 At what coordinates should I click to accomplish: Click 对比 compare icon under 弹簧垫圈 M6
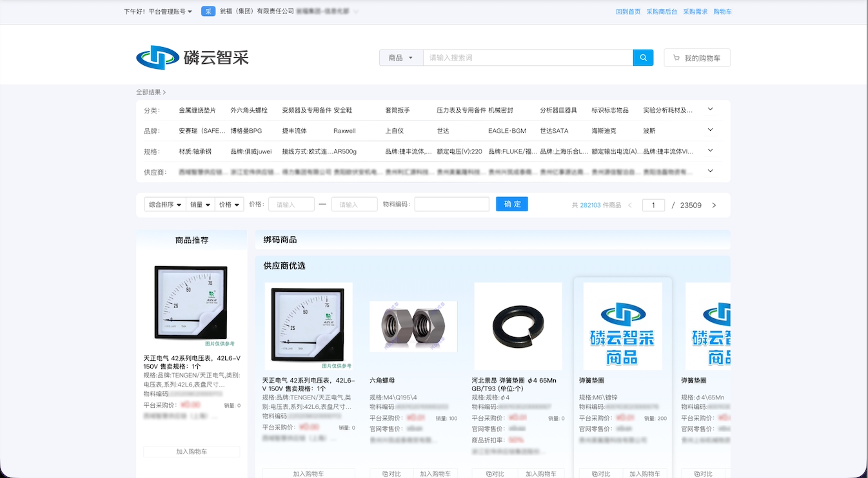click(x=600, y=473)
